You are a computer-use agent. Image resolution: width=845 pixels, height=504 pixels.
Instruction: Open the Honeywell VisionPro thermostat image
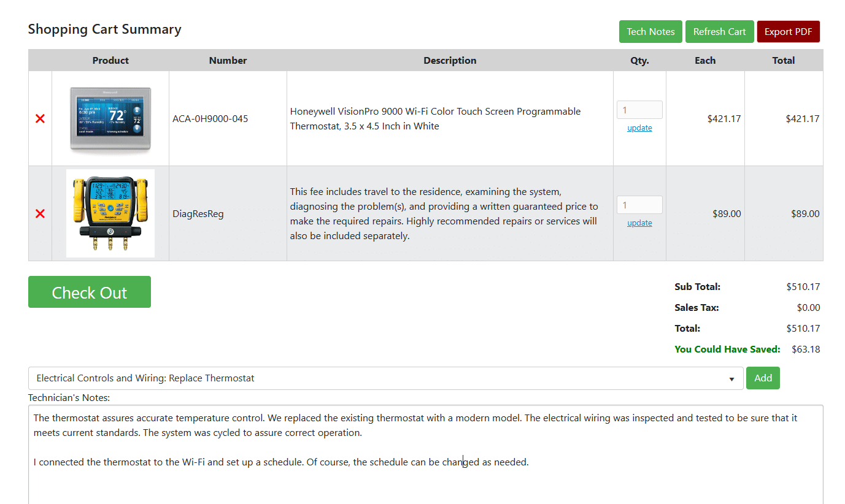pos(110,119)
